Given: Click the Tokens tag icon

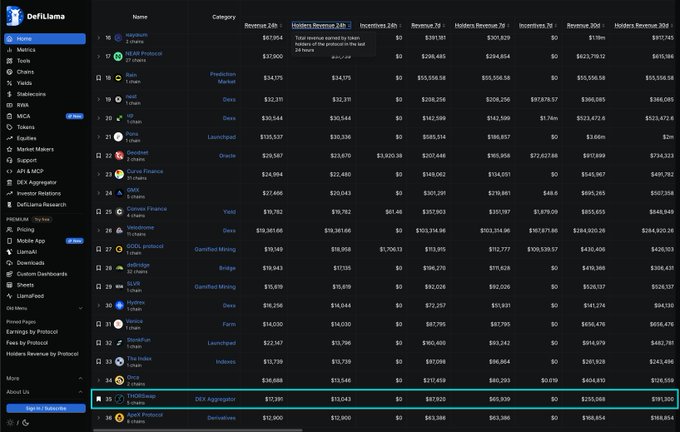Looking at the screenshot, I should (10, 127).
